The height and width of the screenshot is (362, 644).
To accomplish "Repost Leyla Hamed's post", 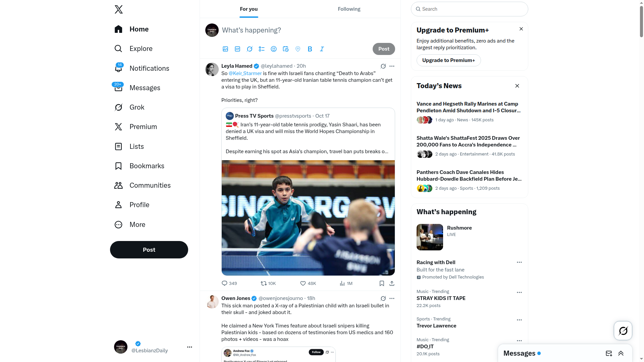I will pos(268,284).
